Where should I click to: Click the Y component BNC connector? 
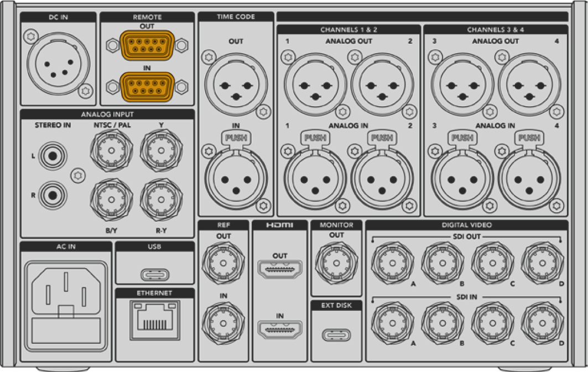162,150
